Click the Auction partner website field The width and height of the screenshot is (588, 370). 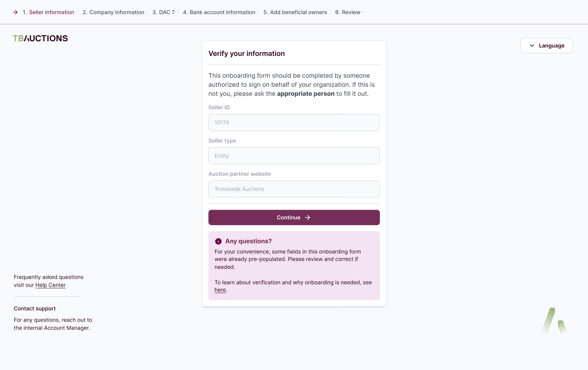pyautogui.click(x=294, y=189)
